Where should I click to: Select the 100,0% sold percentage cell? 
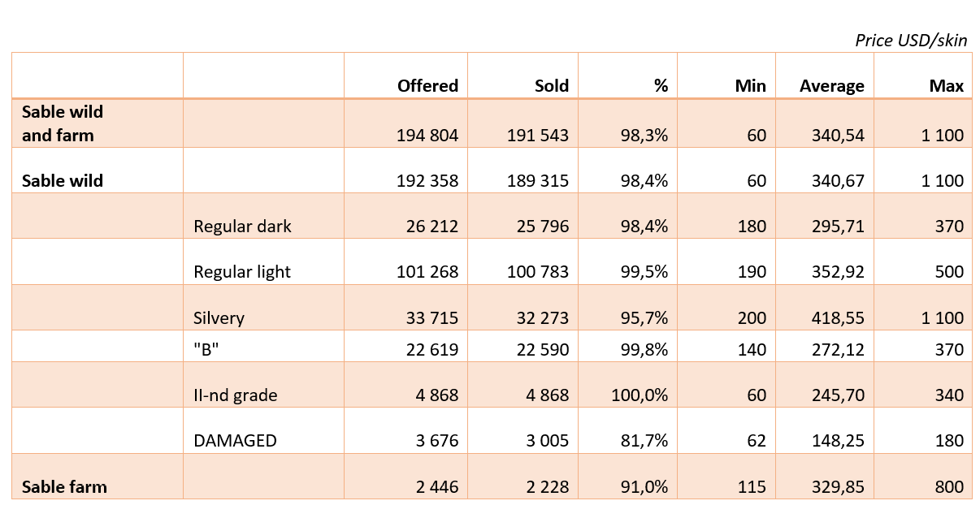pos(639,395)
